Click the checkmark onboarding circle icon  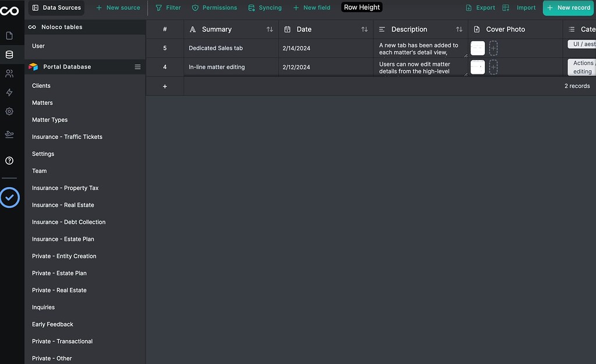[x=10, y=198]
